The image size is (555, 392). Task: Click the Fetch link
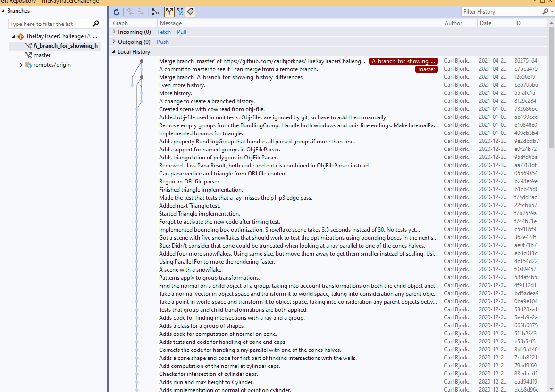(164, 32)
